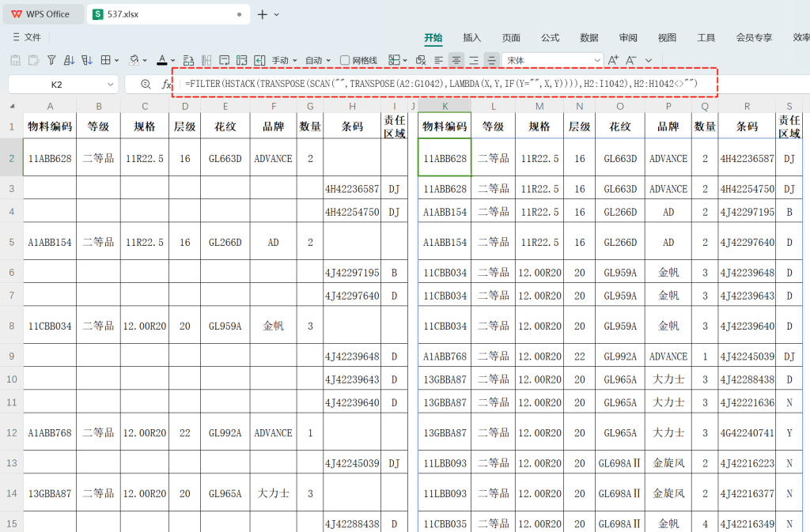This screenshot has width=810, height=532.
Task: Click cell H3 barcode 4H42236587
Action: pos(352,189)
